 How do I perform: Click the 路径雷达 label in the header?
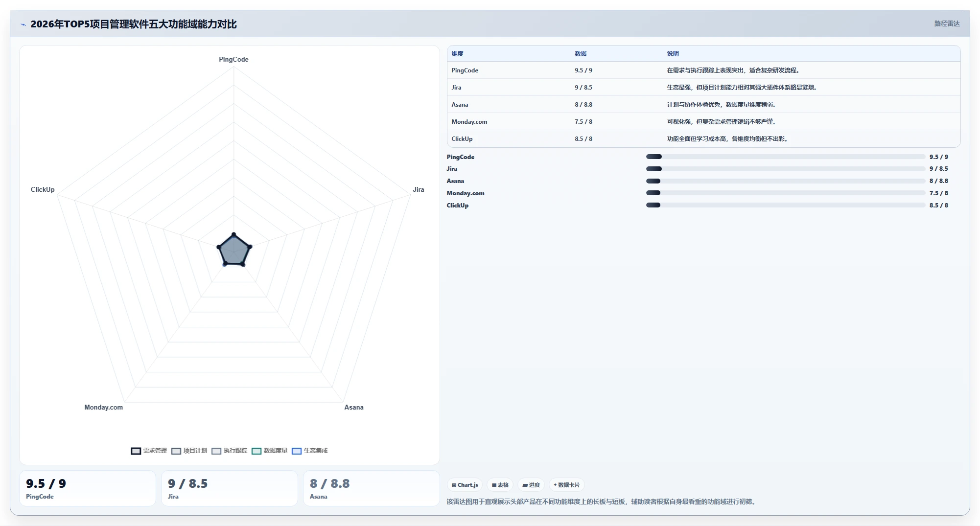click(947, 23)
